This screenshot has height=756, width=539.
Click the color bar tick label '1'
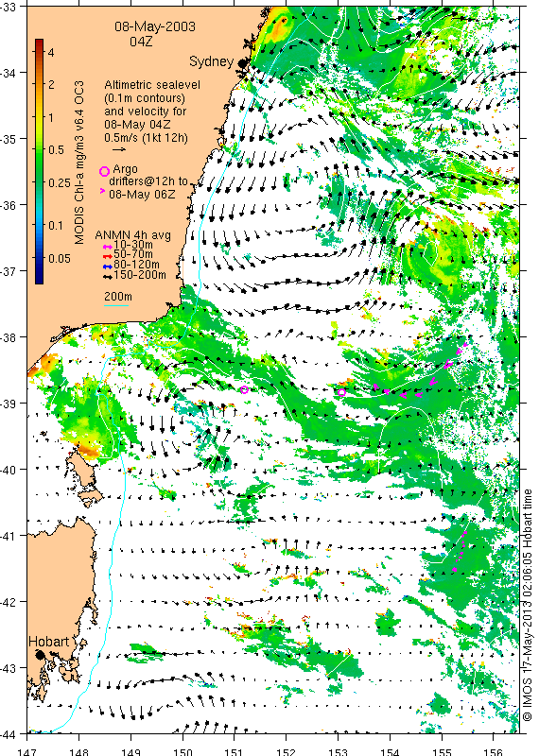coord(51,117)
